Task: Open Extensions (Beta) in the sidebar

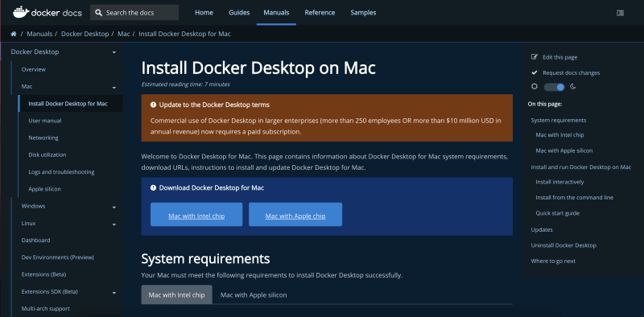Action: tap(43, 274)
